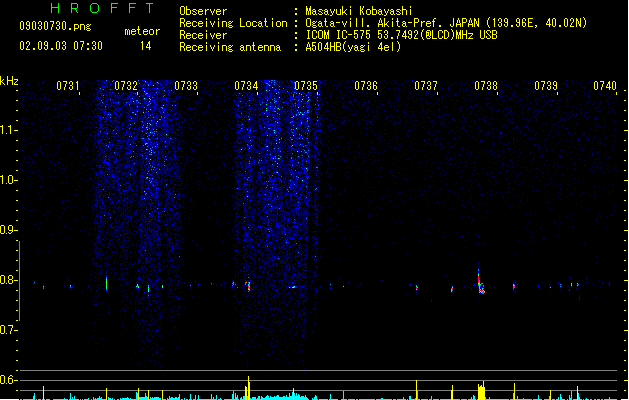The image size is (629, 400).
Task: Click the 0.8 kHz axis label
Action: click(8, 280)
